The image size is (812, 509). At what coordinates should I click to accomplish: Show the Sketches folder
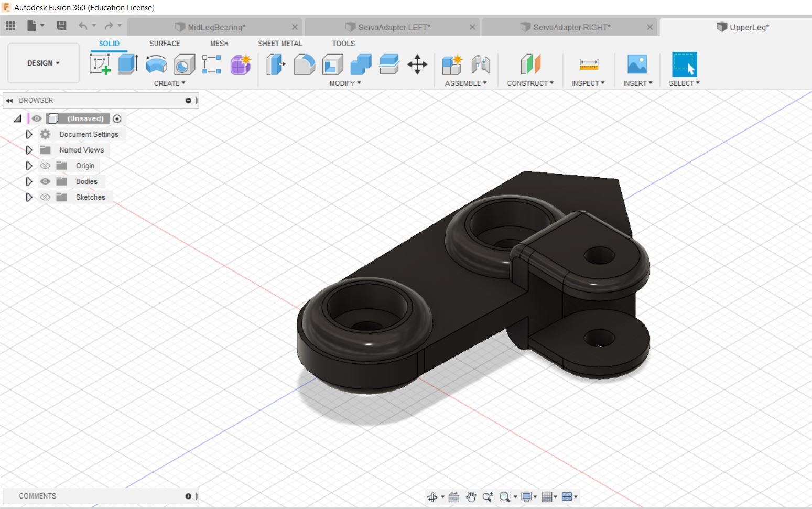click(x=45, y=197)
